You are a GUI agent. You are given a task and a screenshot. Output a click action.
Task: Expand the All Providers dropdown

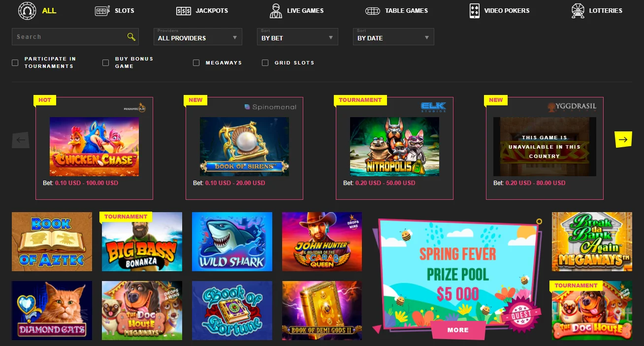click(x=198, y=37)
